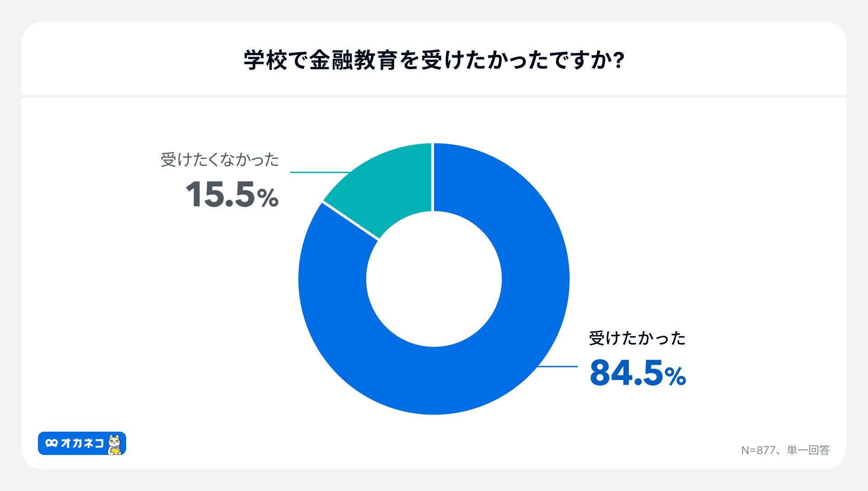The image size is (868, 491).
Task: Click the 84.5% value text
Action: (x=637, y=373)
